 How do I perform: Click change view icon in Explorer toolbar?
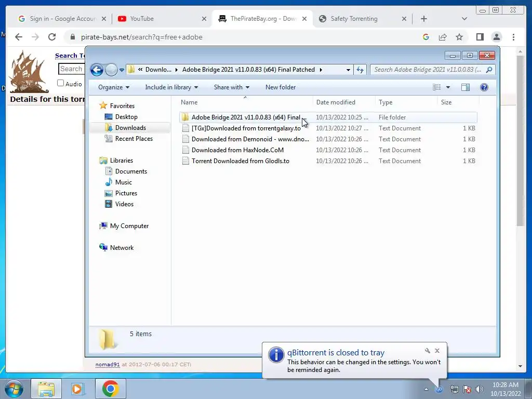[x=436, y=87]
